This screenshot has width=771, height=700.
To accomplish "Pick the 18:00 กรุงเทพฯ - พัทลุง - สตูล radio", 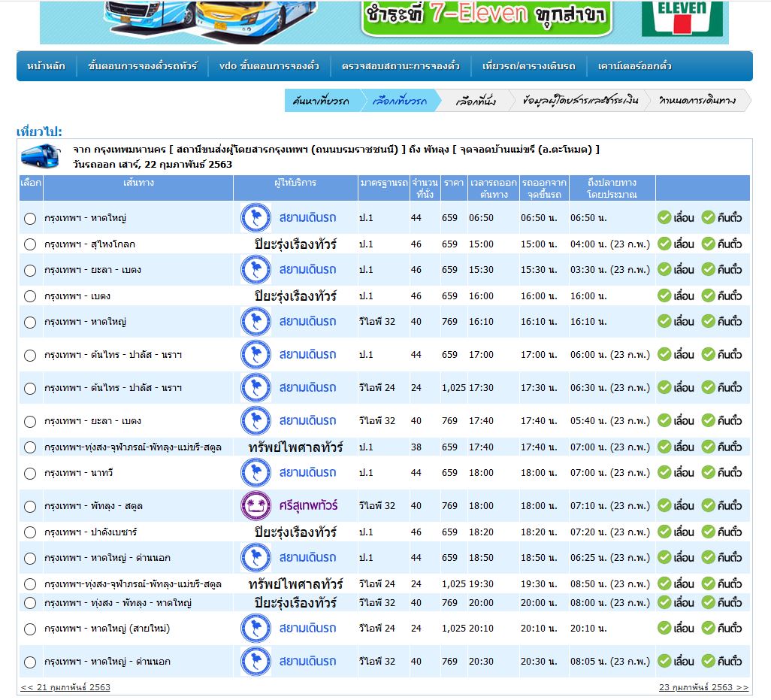I will pyautogui.click(x=30, y=507).
